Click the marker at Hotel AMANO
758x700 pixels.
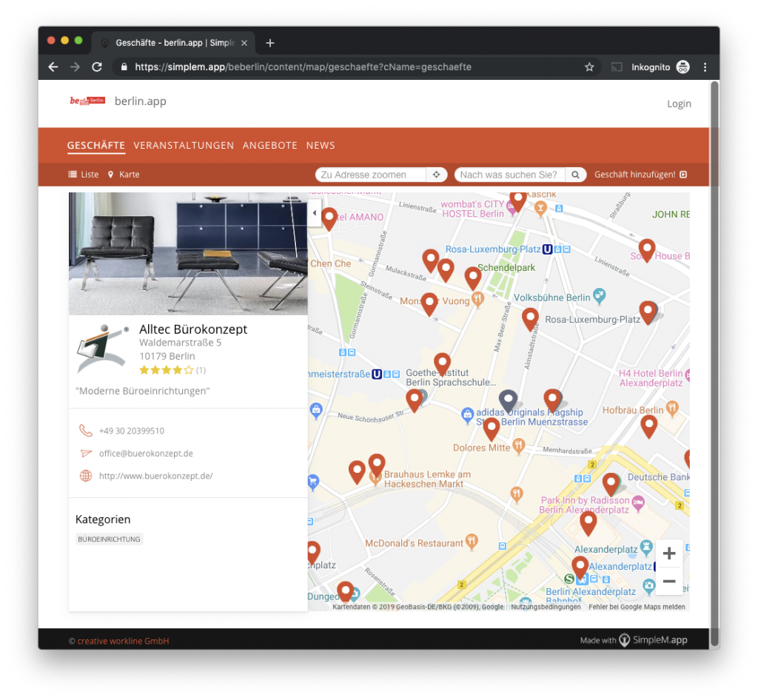pos(329,218)
